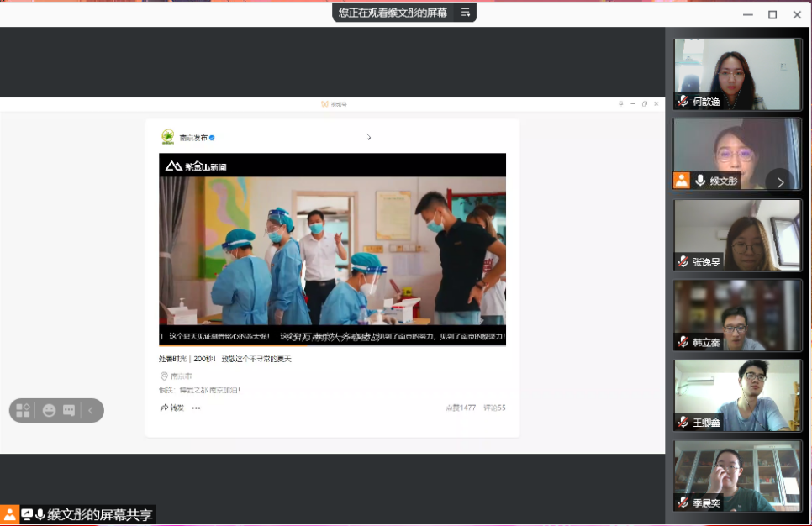The width and height of the screenshot is (812, 526).
Task: Open the chat bubble icon in floating toolbar
Action: [69, 410]
